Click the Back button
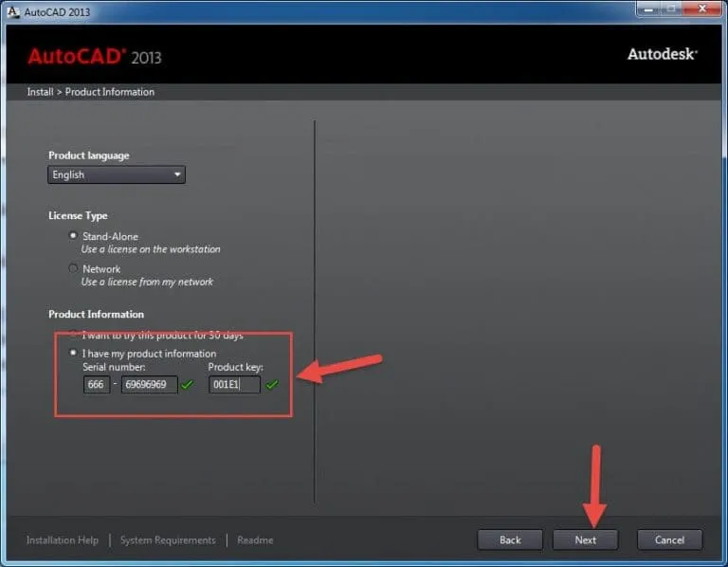The width and height of the screenshot is (728, 567). tap(510, 540)
